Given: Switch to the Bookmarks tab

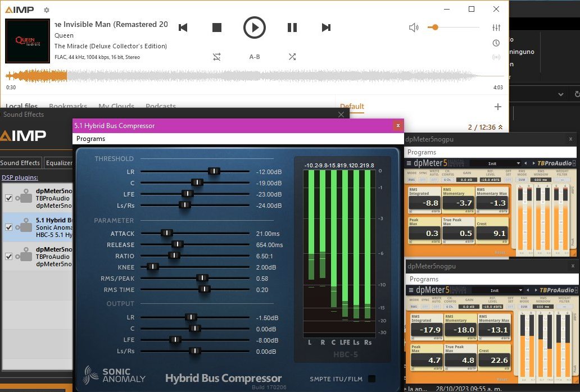Looking at the screenshot, I should 68,106.
